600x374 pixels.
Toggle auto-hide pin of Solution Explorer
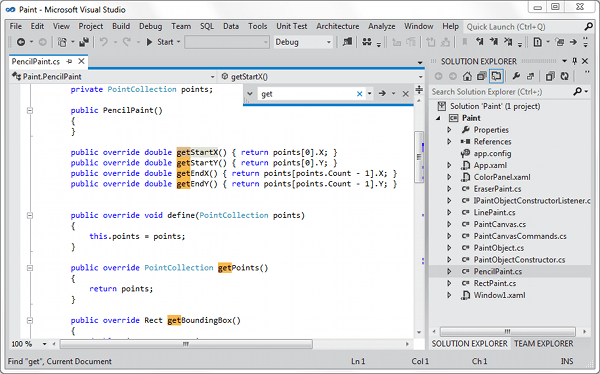pyautogui.click(x=575, y=61)
